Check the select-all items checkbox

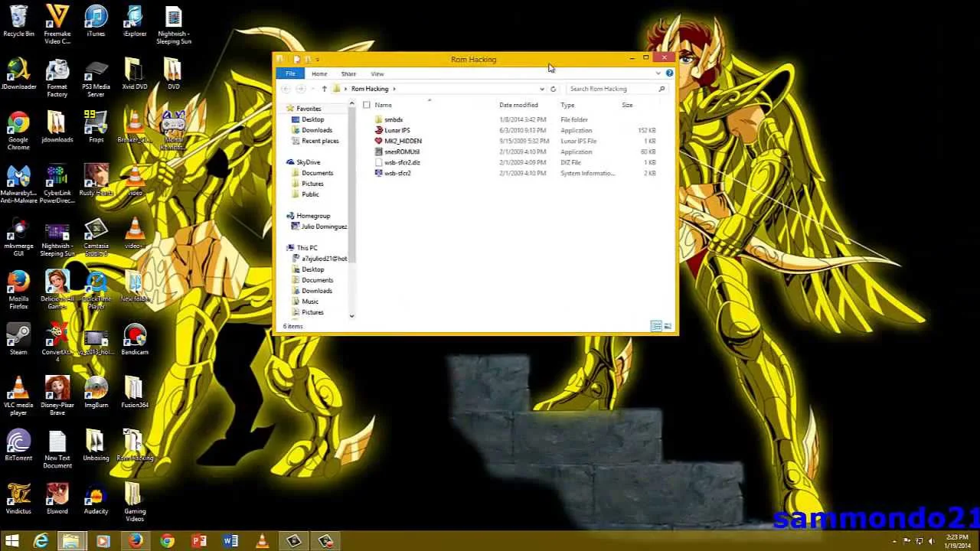pyautogui.click(x=367, y=105)
